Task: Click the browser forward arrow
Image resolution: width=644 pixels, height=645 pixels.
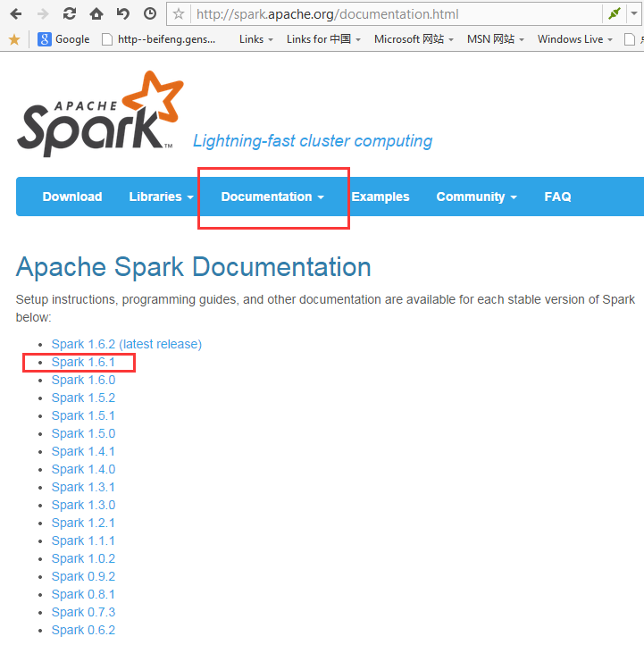Action: (43, 14)
